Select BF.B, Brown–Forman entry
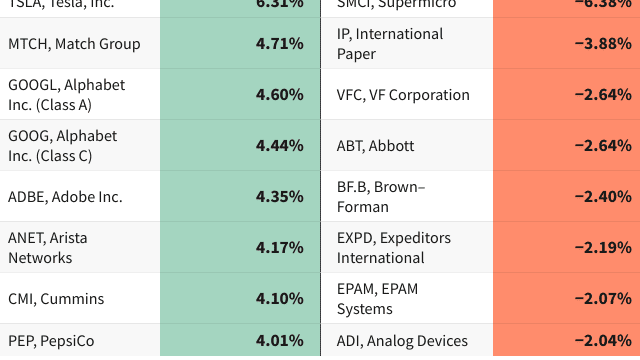 (x=381, y=197)
